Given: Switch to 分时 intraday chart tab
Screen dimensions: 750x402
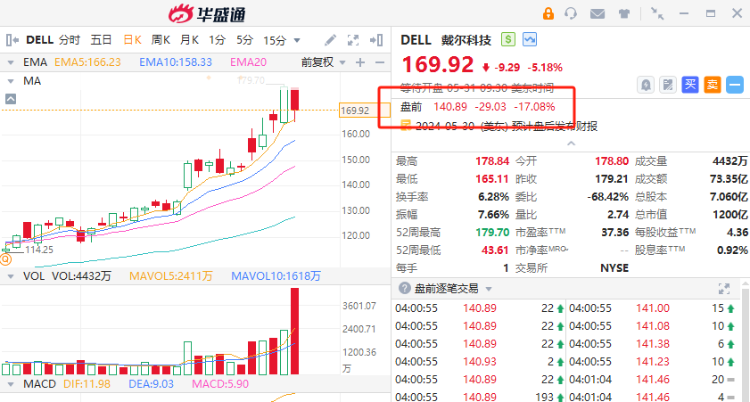Looking at the screenshot, I should [x=70, y=40].
